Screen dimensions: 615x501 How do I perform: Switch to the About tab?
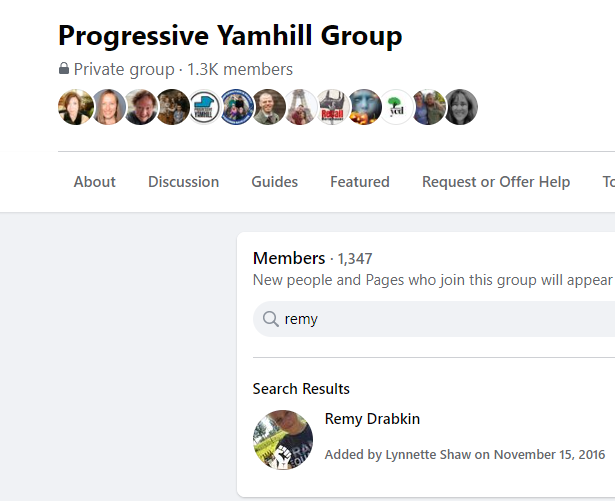95,182
